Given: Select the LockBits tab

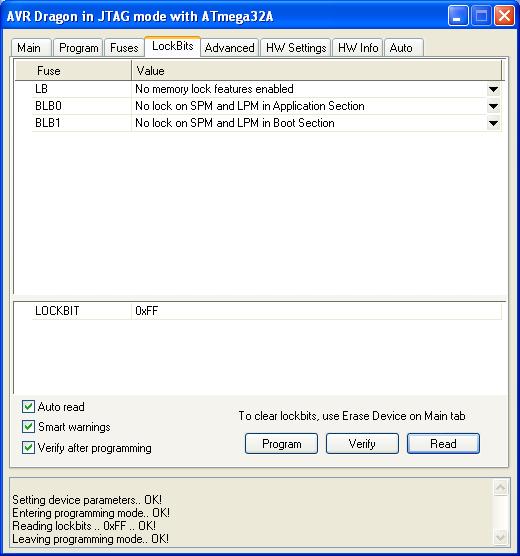Looking at the screenshot, I should click(x=172, y=46).
